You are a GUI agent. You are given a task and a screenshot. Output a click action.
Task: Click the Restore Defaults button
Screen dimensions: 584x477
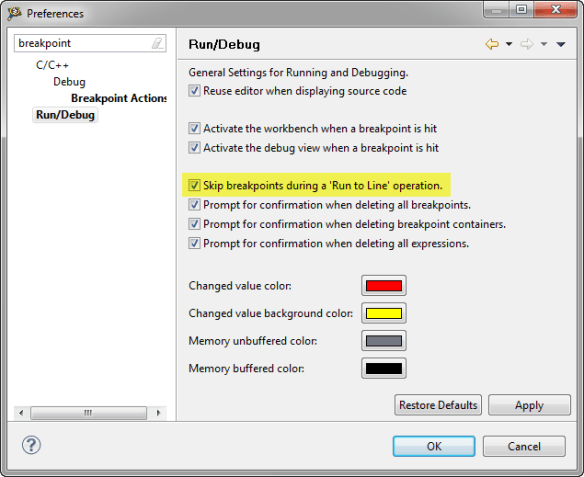pyautogui.click(x=438, y=405)
